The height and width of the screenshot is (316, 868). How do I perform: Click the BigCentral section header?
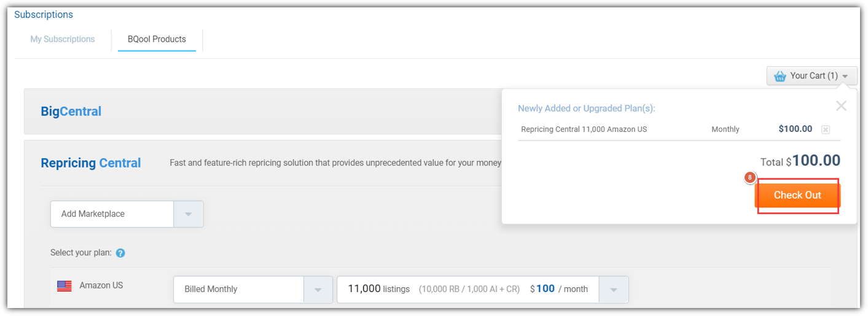(x=71, y=111)
